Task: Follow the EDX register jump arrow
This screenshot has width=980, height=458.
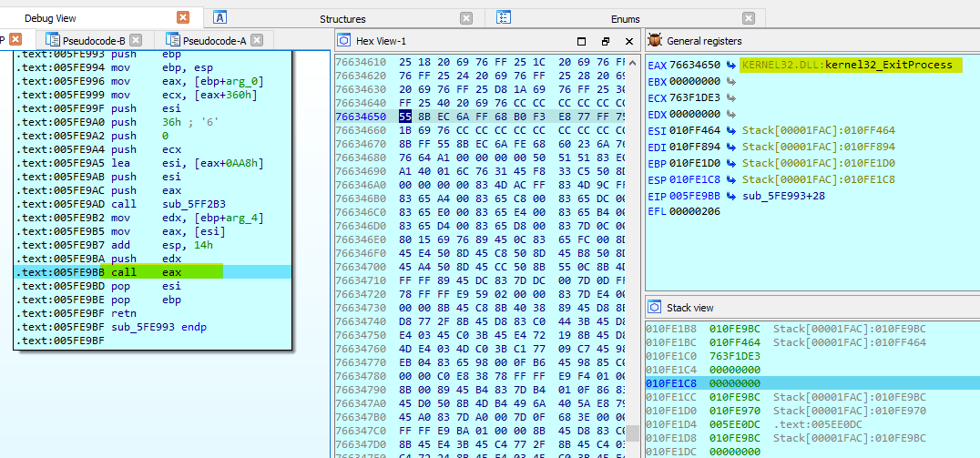Action: 730,114
